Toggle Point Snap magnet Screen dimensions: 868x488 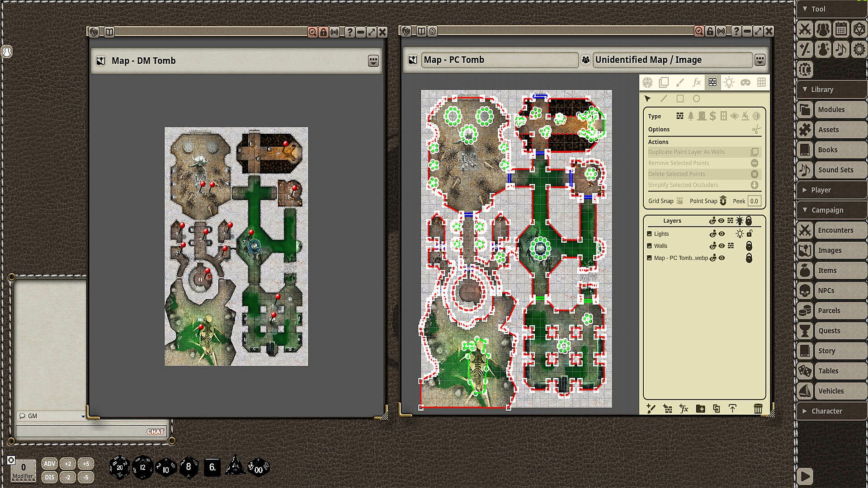click(723, 201)
